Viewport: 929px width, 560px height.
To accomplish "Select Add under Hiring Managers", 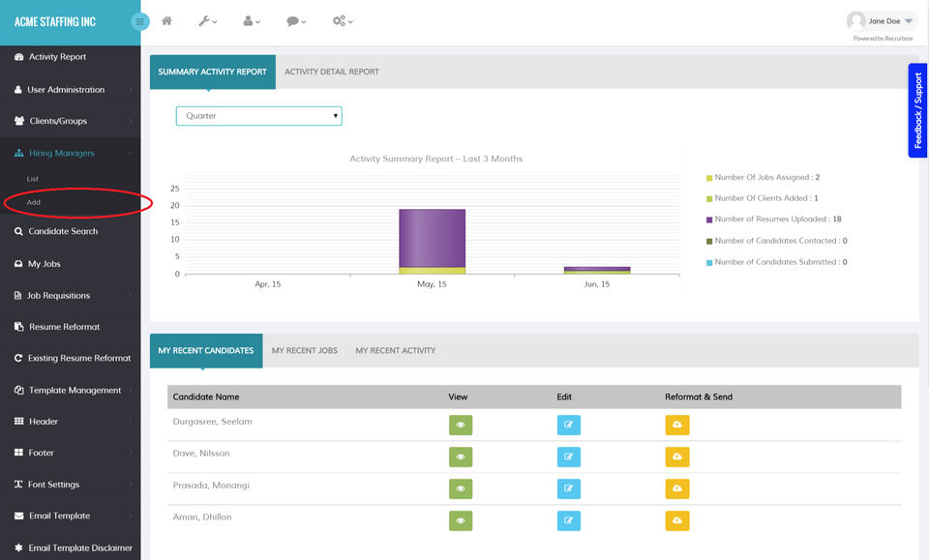I will [x=33, y=202].
